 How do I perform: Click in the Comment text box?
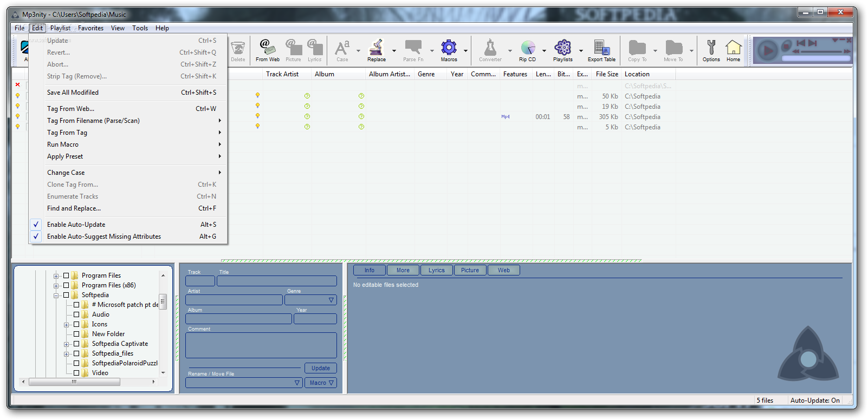tap(261, 345)
